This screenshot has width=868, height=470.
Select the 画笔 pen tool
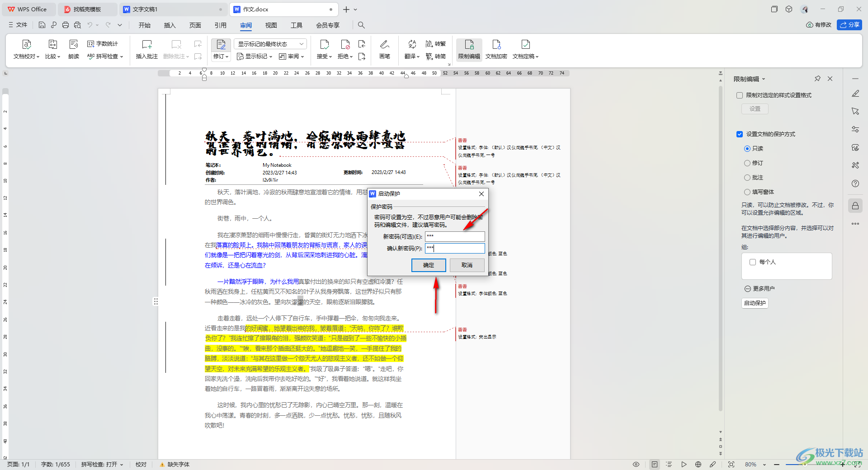pyautogui.click(x=385, y=45)
